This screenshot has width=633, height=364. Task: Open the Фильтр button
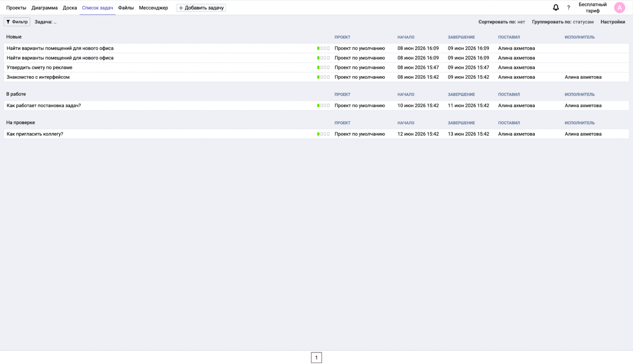[17, 22]
